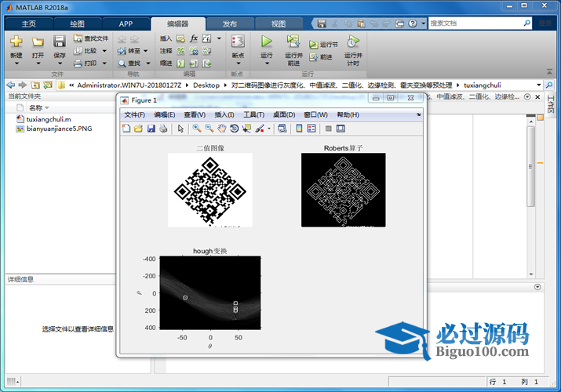Open the address bar path dropdown
Image resolution: width=561 pixels, height=392 pixels.
pyautogui.click(x=539, y=85)
